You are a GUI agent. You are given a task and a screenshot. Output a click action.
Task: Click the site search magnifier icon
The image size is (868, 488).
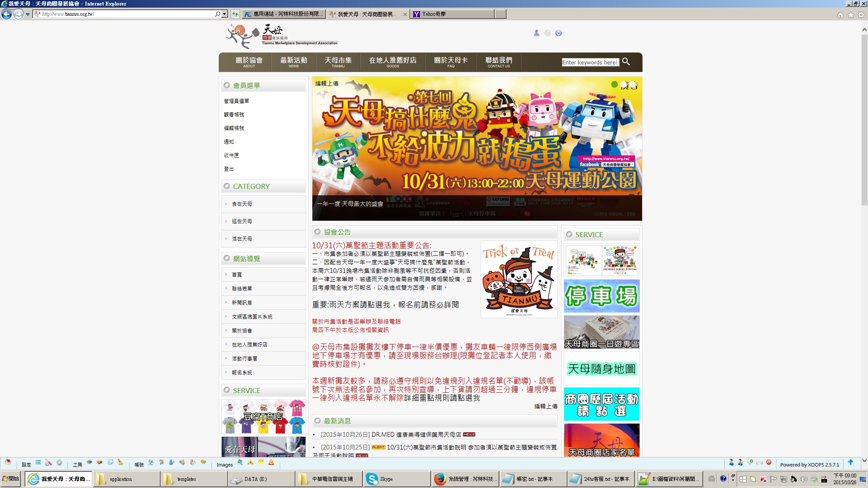(x=626, y=62)
